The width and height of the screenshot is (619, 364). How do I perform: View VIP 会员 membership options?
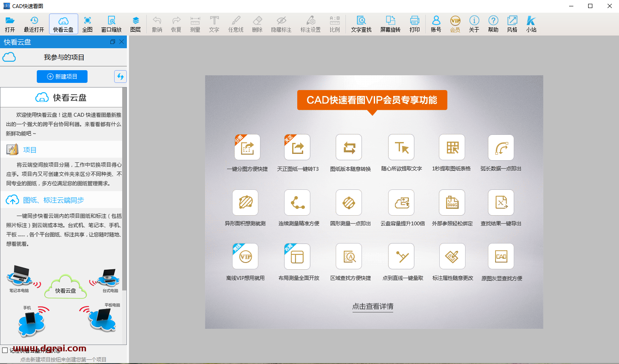point(455,24)
